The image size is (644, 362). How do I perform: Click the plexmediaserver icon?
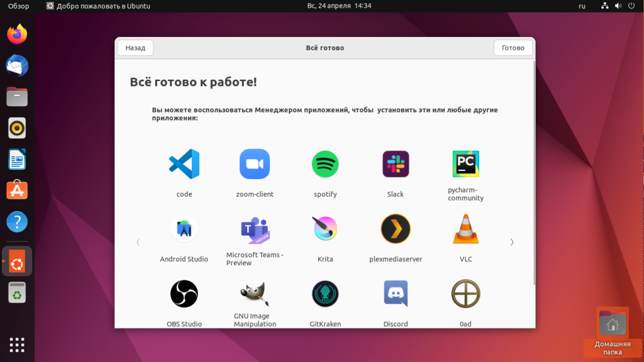[x=396, y=229]
